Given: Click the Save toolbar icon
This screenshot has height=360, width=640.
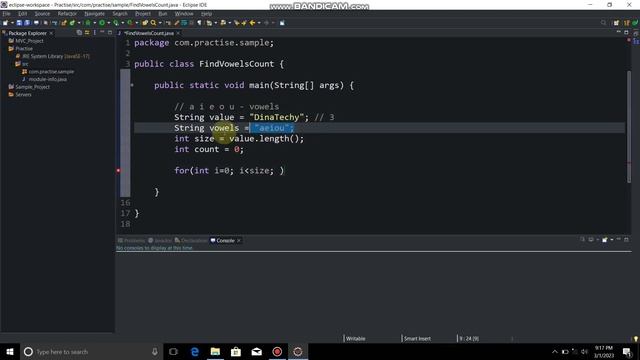Looking at the screenshot, I should tap(19, 23).
